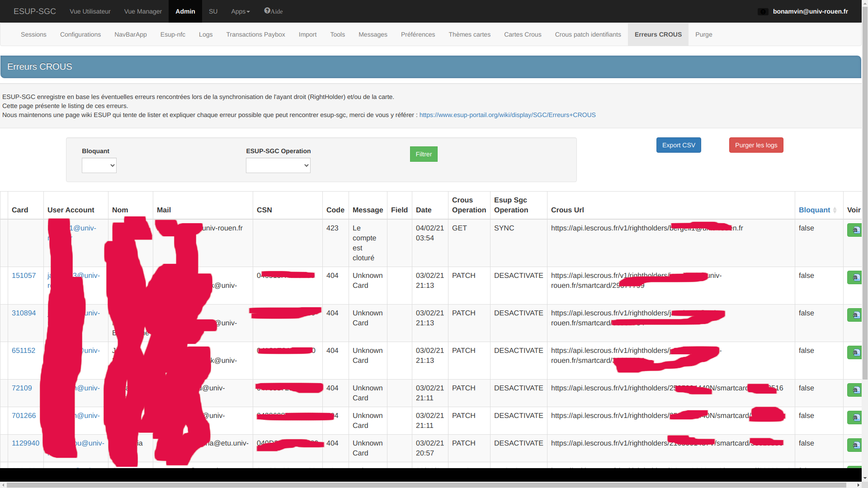Expand the Apps menu in navbar
This screenshot has height=488, width=868.
pos(240,11)
